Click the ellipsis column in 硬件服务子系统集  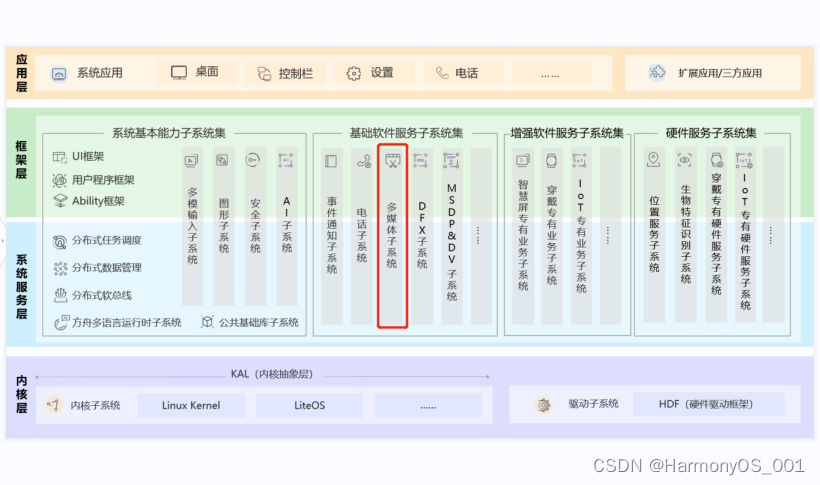pyautogui.click(x=773, y=235)
